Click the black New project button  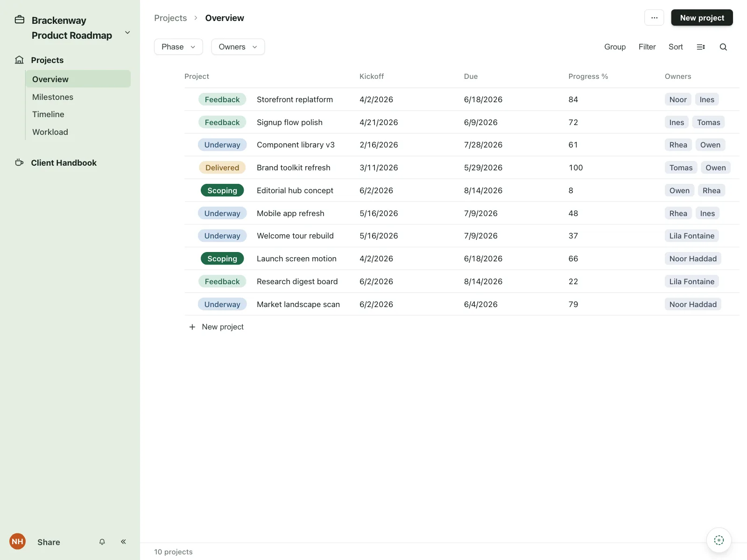[702, 18]
